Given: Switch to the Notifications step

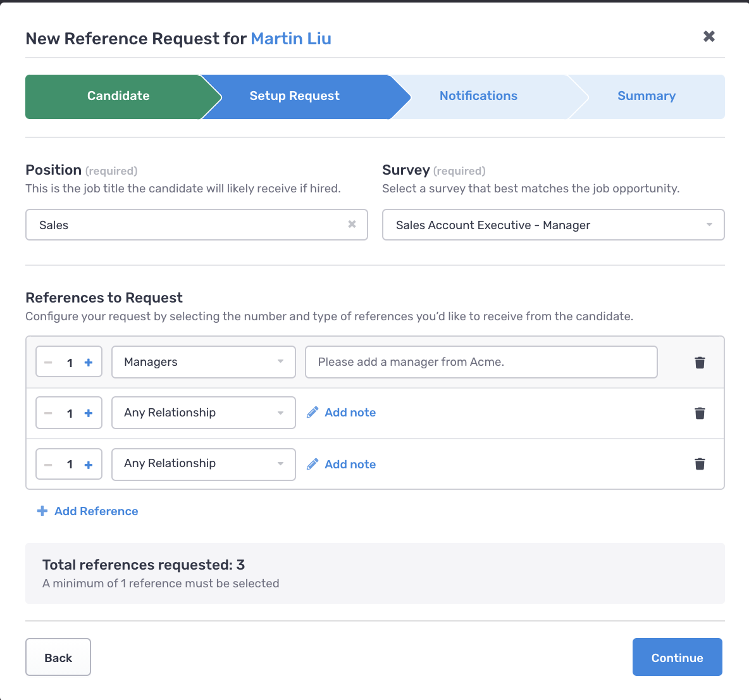Looking at the screenshot, I should pos(478,96).
